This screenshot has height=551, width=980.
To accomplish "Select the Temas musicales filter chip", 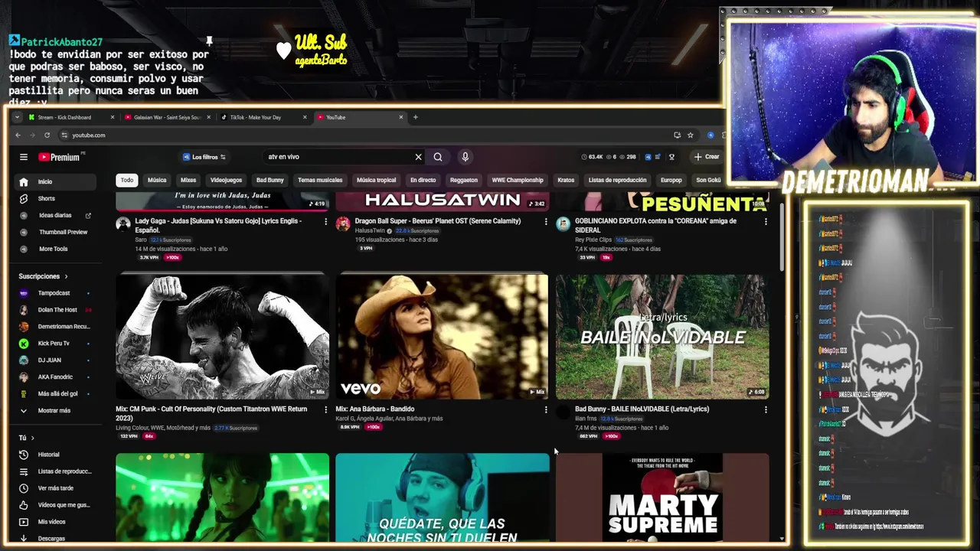I will 320,181.
